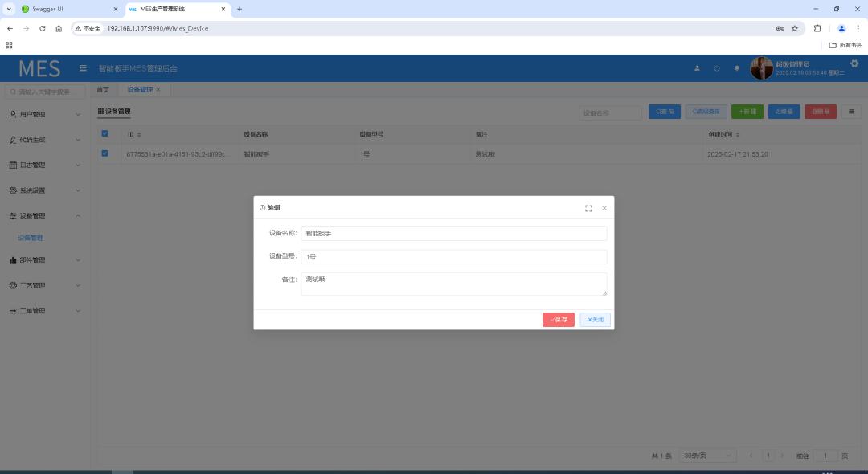Click the blue 编辑 button
Viewport: 868px width, 474px height.
(784, 112)
